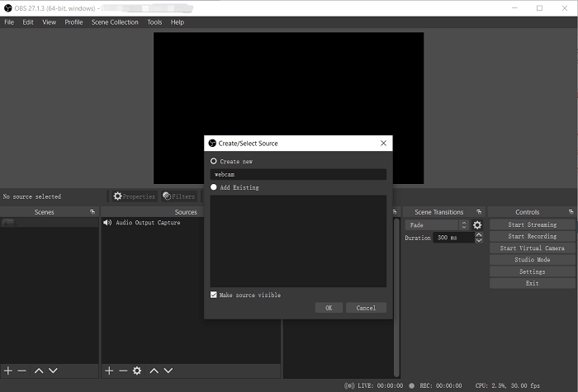Click the Audio Mixer vertical scrollbar

click(396, 298)
